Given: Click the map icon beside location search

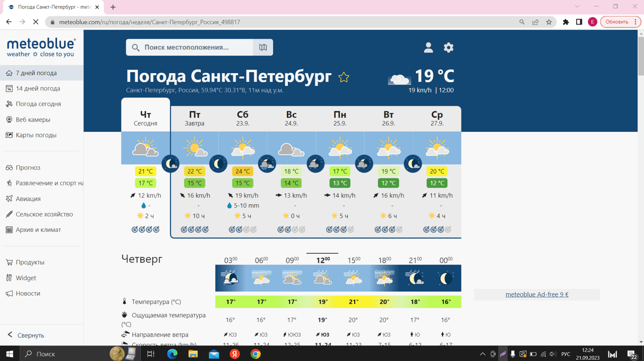Looking at the screenshot, I should (x=263, y=47).
